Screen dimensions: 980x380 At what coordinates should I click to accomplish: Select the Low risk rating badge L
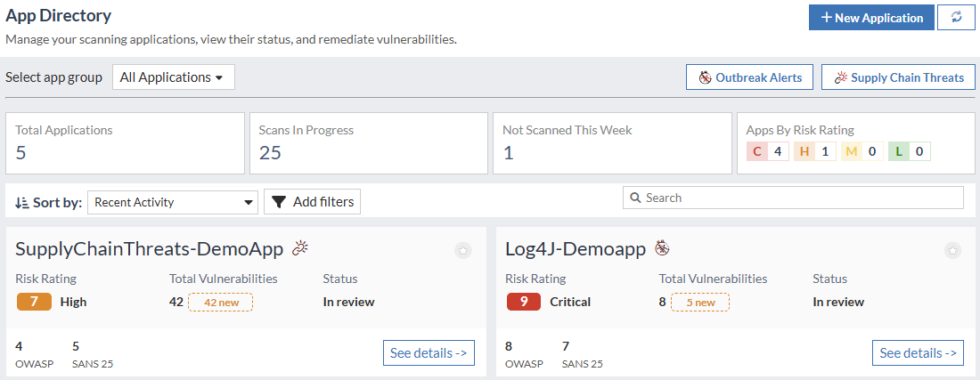[x=910, y=151]
